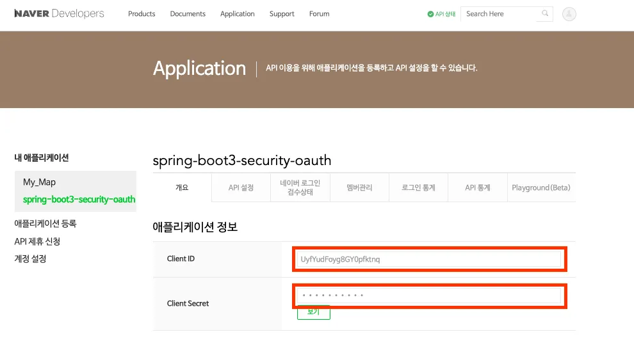
Task: Click the spring-boot3-security-oauth page title
Action: pyautogui.click(x=242, y=161)
